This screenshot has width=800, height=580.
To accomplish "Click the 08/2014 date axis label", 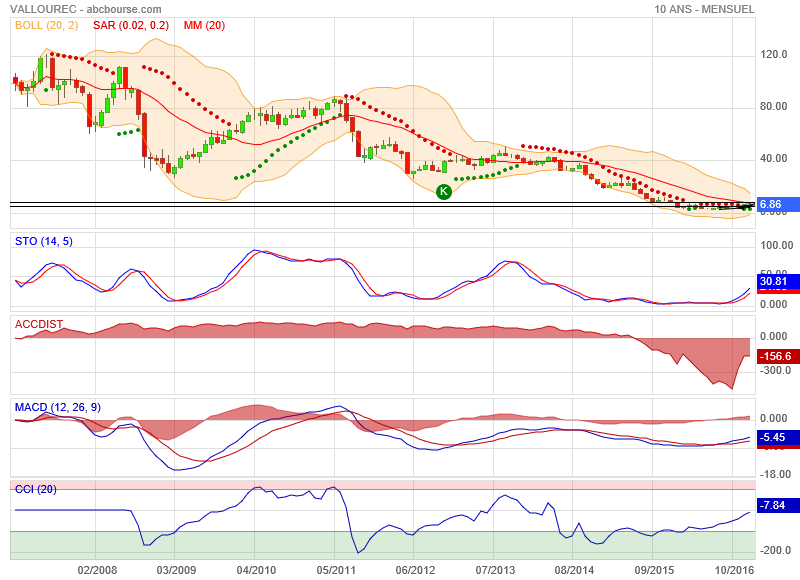I will [574, 570].
